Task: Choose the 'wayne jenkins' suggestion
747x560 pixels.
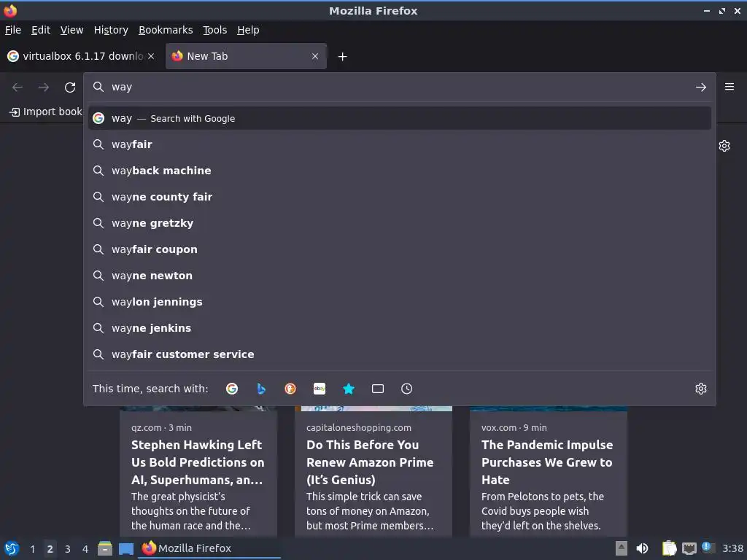Action: point(400,327)
